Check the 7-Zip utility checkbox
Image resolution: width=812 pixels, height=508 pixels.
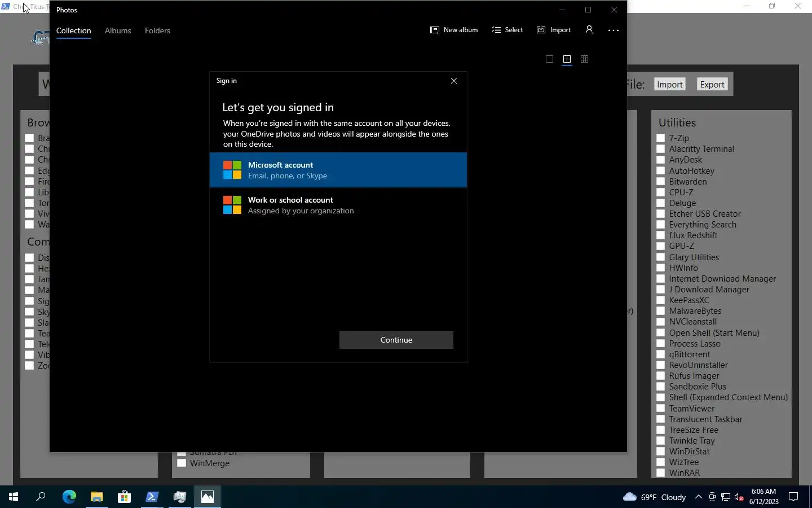[x=660, y=138]
